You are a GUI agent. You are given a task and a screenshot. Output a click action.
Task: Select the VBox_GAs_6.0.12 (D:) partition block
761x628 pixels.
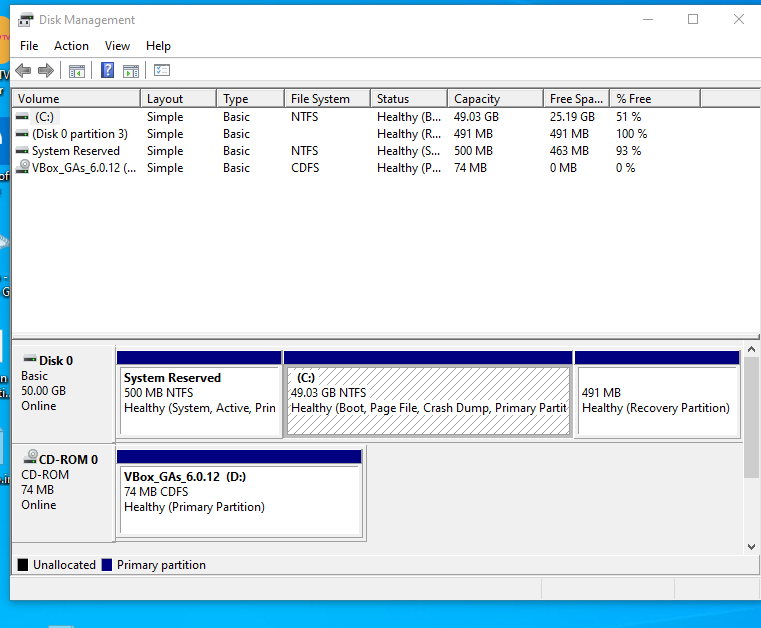click(240, 500)
